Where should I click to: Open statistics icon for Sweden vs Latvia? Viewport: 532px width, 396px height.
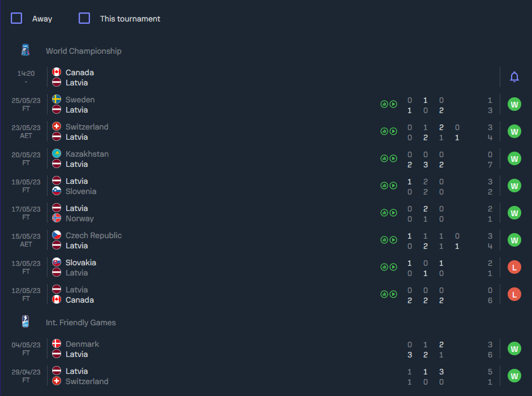click(x=384, y=104)
